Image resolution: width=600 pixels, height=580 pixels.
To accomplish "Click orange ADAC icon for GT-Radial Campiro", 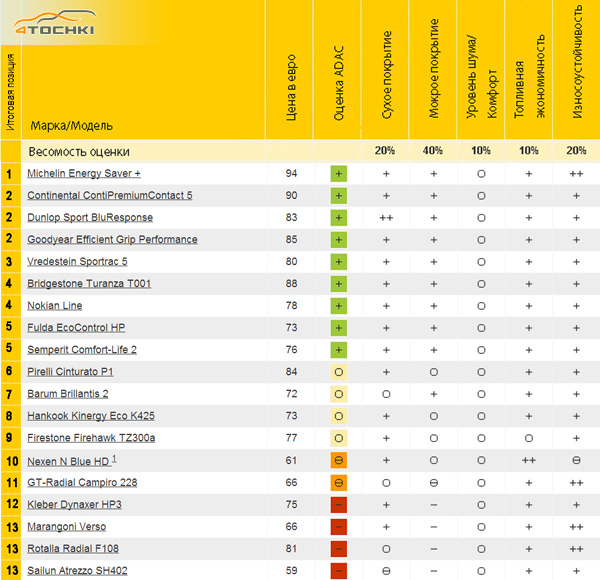I will (339, 482).
